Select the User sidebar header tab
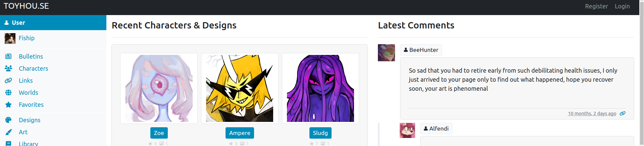Image resolution: width=644 pixels, height=146 pixels. pos(53,22)
